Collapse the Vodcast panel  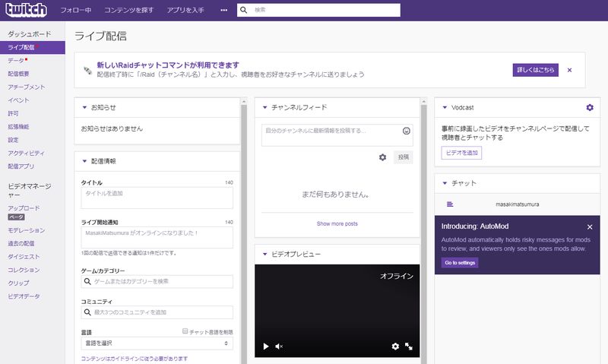point(445,107)
